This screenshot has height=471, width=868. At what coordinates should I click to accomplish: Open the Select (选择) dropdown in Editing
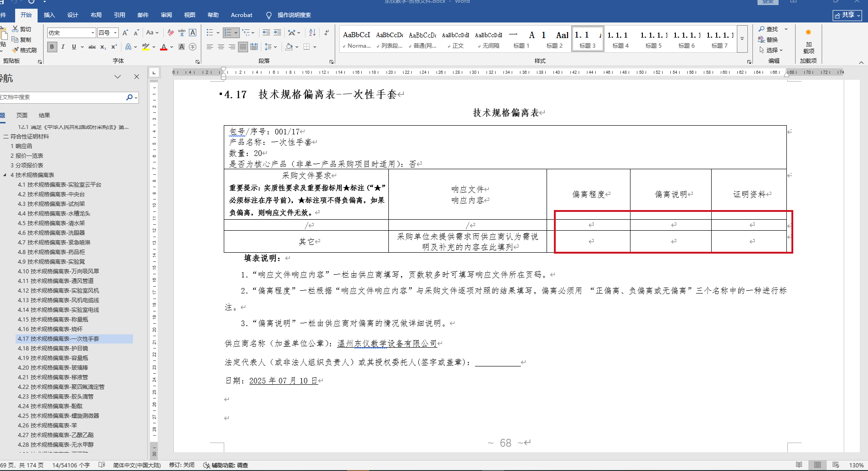pyautogui.click(x=771, y=50)
